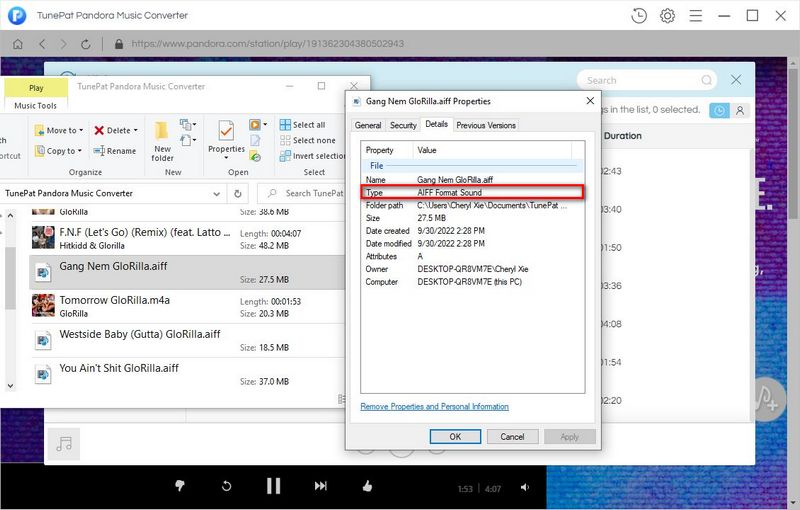Screen dimensions: 800x510
Task: Expand the Properties button dropdown arrow
Action: pyautogui.click(x=226, y=158)
